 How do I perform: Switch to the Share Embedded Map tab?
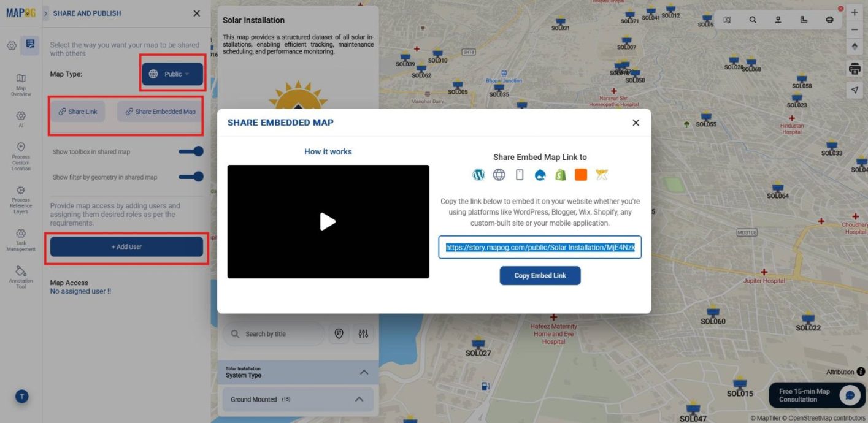[159, 112]
